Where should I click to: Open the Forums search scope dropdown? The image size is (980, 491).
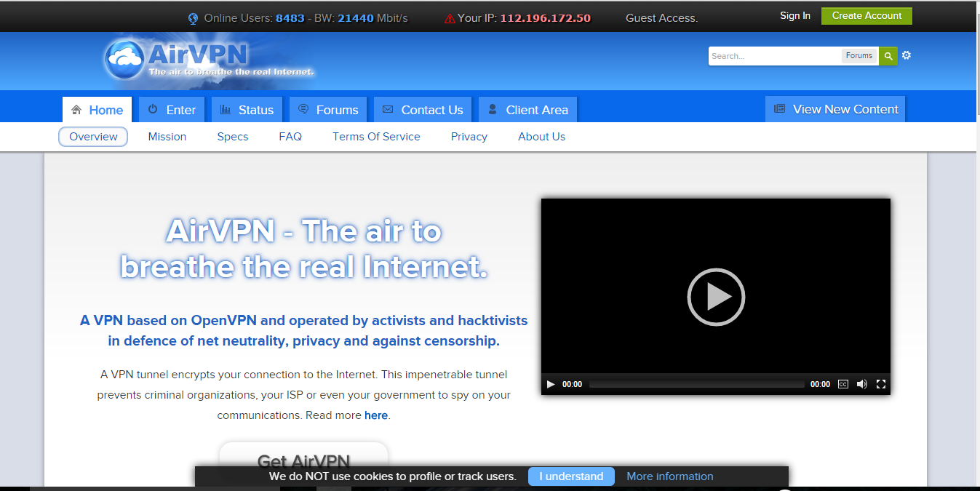(859, 56)
